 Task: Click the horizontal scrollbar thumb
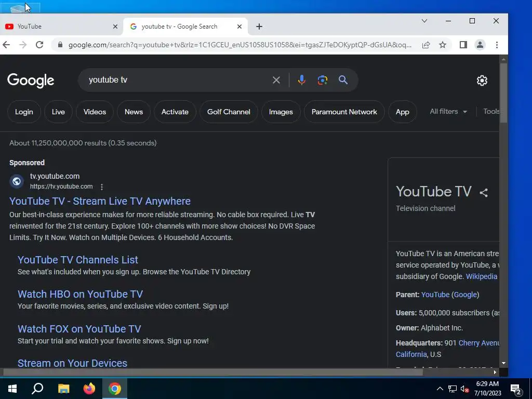click(x=213, y=372)
